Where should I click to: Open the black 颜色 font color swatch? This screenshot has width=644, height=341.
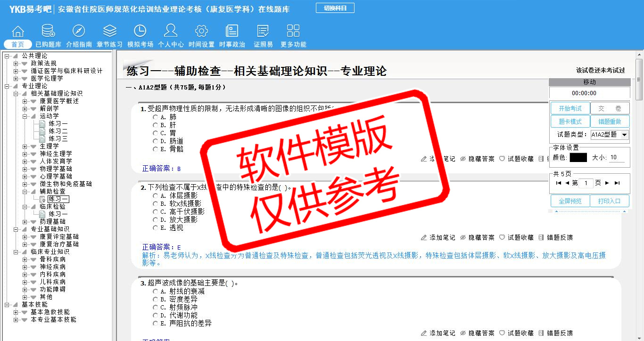578,158
